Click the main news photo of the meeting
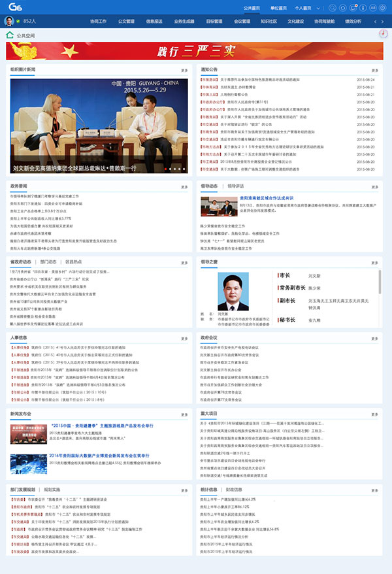The image size is (392, 574). (99, 126)
